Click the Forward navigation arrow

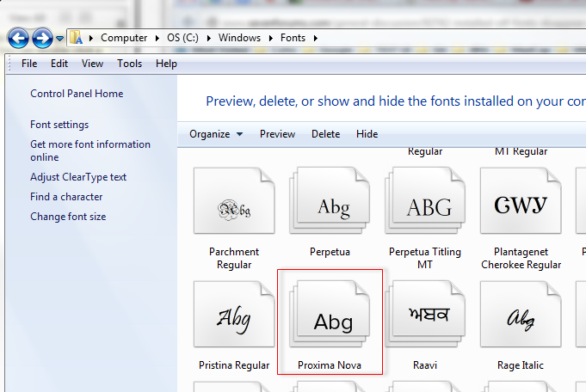[42, 38]
